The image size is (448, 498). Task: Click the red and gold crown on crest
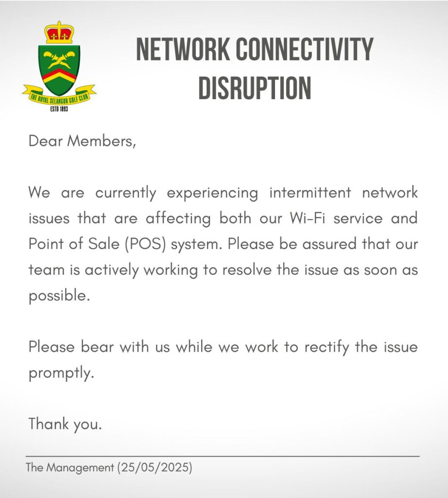pyautogui.click(x=59, y=33)
